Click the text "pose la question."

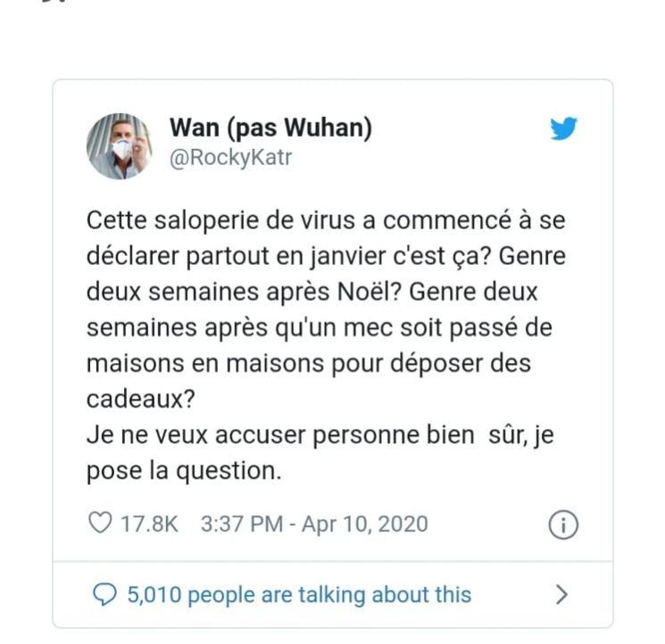pos(184,472)
